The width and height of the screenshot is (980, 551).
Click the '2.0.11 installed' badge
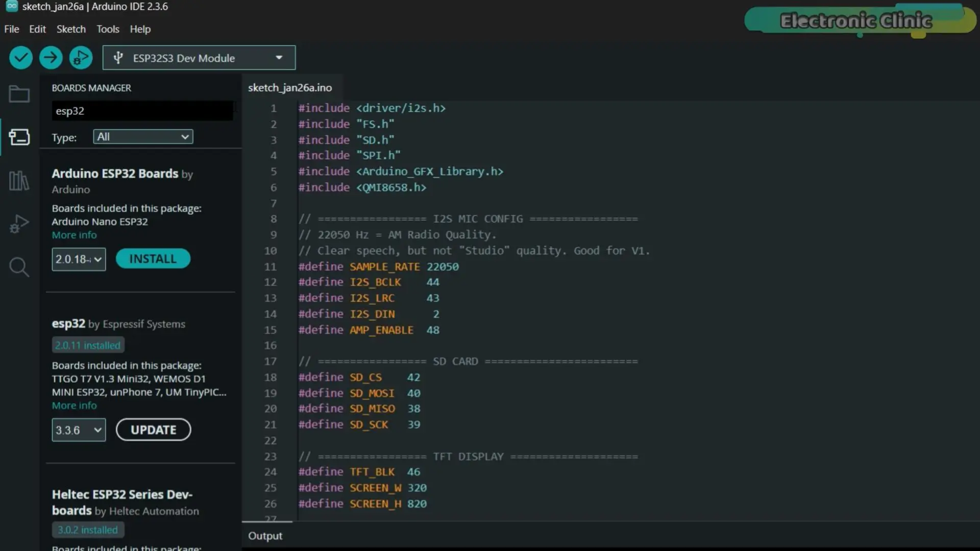coord(88,345)
